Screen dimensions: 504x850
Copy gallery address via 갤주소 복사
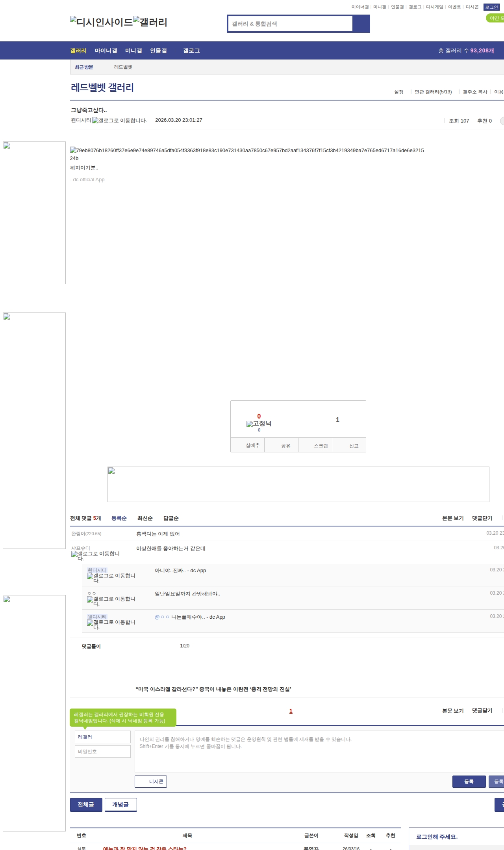475,92
